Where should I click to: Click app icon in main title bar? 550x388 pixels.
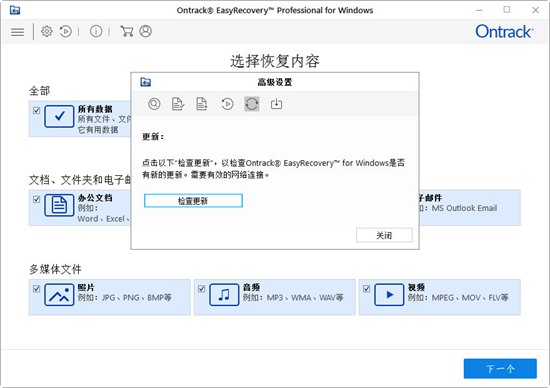tap(15, 10)
